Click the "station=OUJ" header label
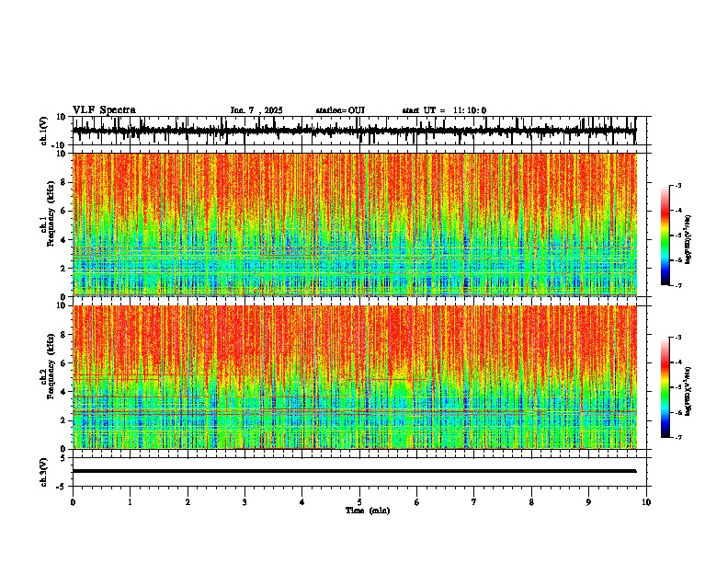The height and width of the screenshot is (563, 728). [340, 110]
